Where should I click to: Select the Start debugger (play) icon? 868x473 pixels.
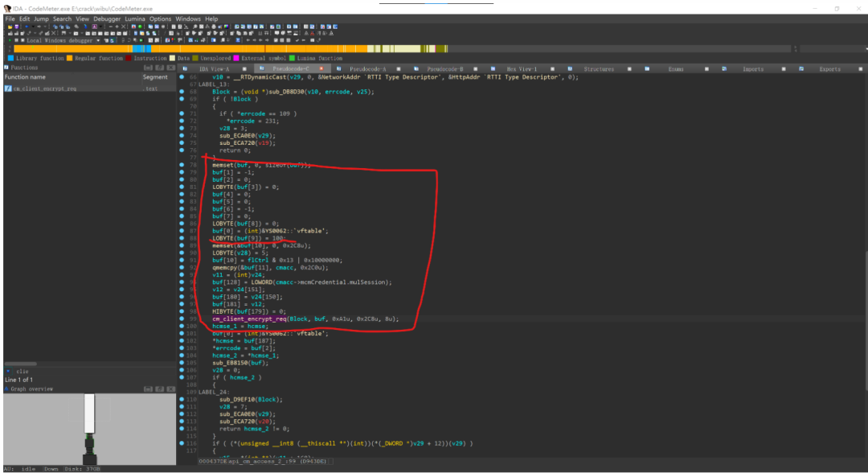[x=10, y=39]
